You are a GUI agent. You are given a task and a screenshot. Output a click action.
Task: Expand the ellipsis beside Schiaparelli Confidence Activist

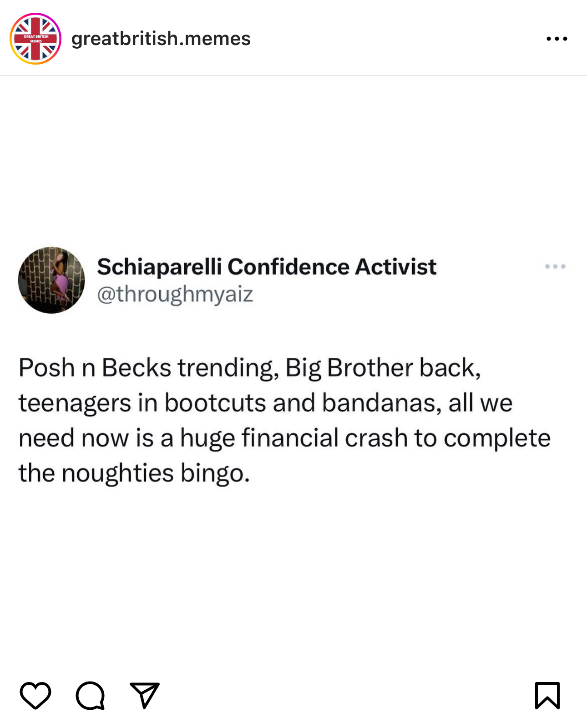click(x=555, y=266)
